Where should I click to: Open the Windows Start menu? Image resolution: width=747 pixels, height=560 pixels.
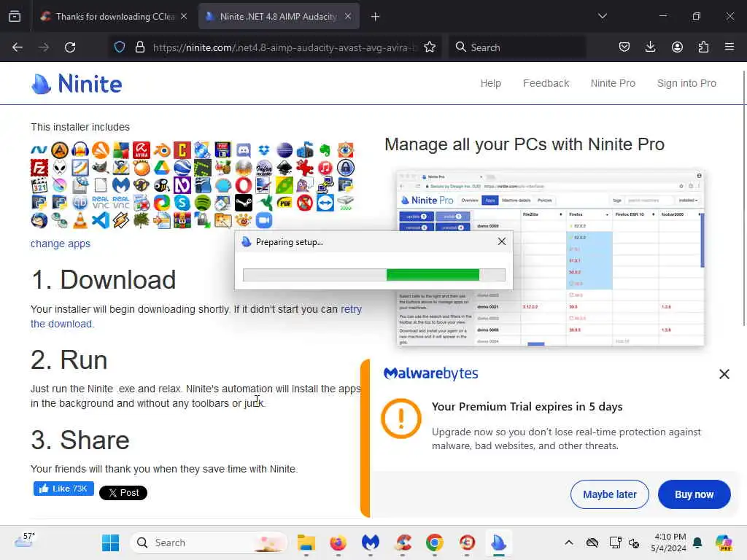coord(111,542)
